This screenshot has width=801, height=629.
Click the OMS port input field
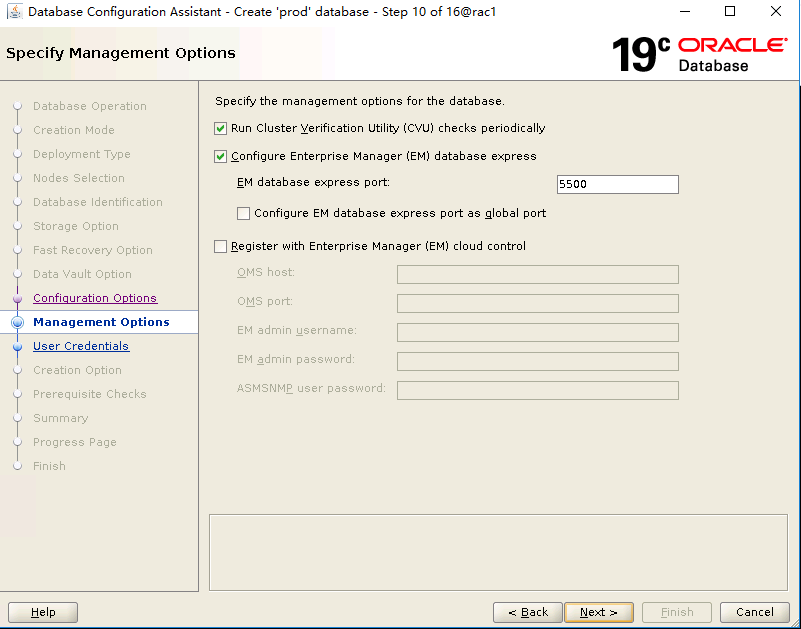[x=537, y=304]
